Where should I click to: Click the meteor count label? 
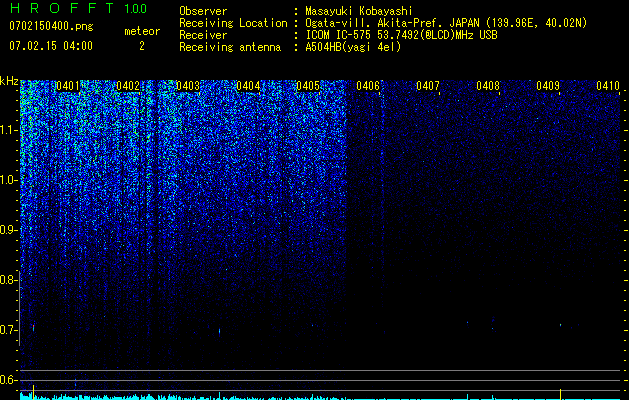pyautogui.click(x=142, y=31)
